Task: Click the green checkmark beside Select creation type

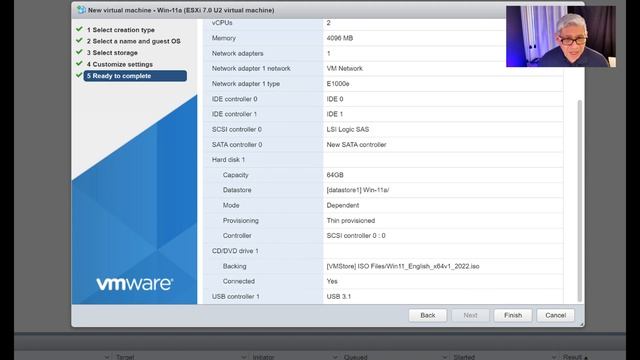Action: click(79, 29)
